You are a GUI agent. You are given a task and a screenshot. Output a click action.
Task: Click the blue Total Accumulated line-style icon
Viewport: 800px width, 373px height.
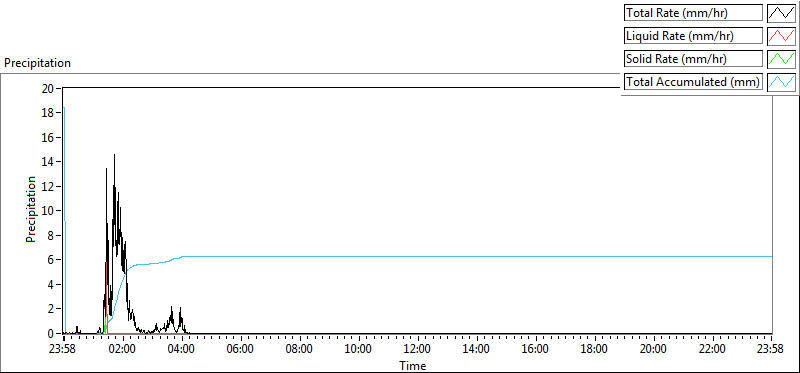[x=781, y=82]
